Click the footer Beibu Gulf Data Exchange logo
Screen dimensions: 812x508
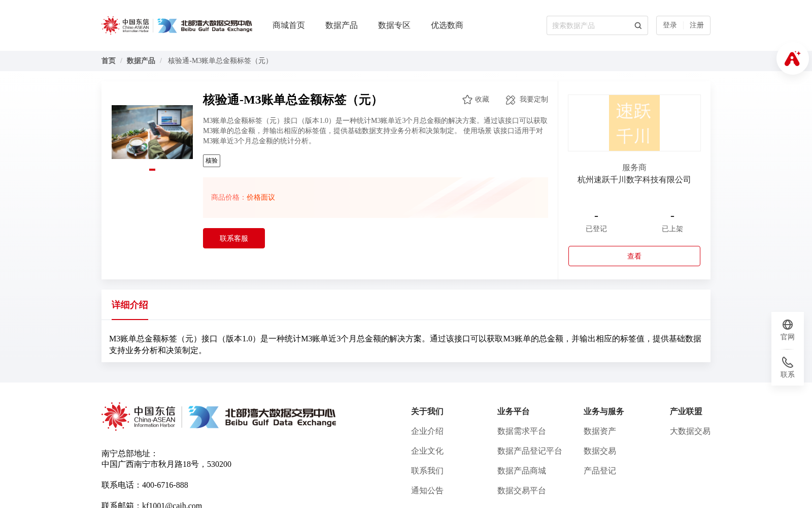coord(262,417)
